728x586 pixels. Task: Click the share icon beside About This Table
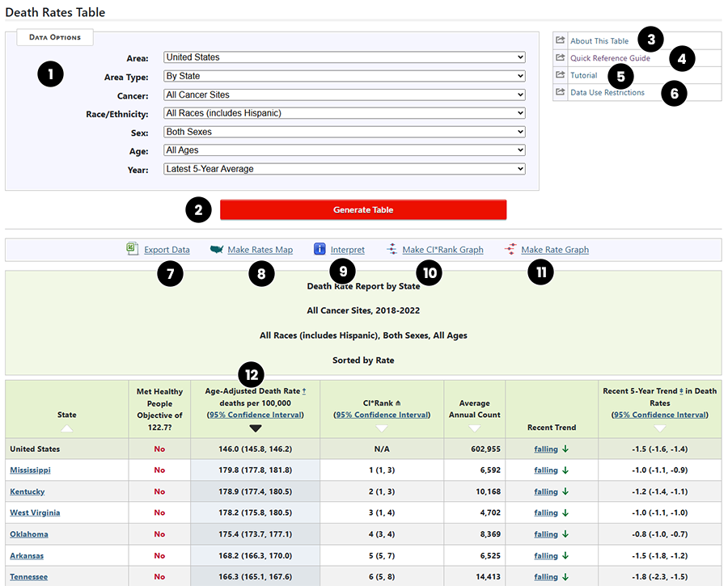559,39
